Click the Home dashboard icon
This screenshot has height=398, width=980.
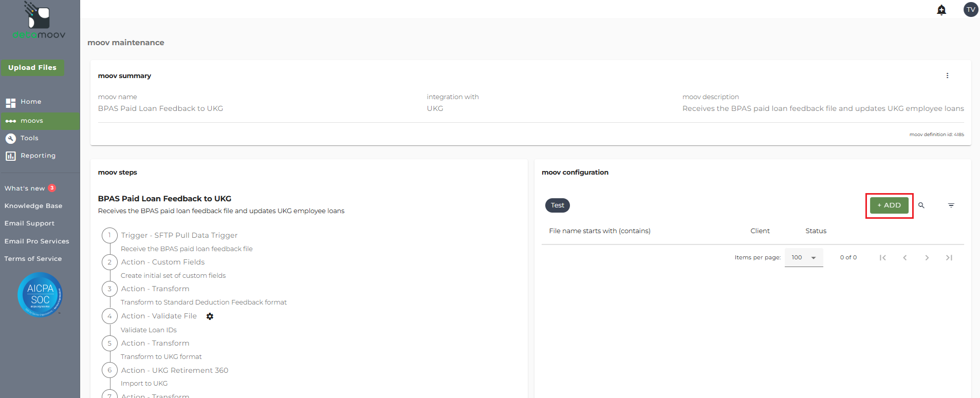click(11, 103)
